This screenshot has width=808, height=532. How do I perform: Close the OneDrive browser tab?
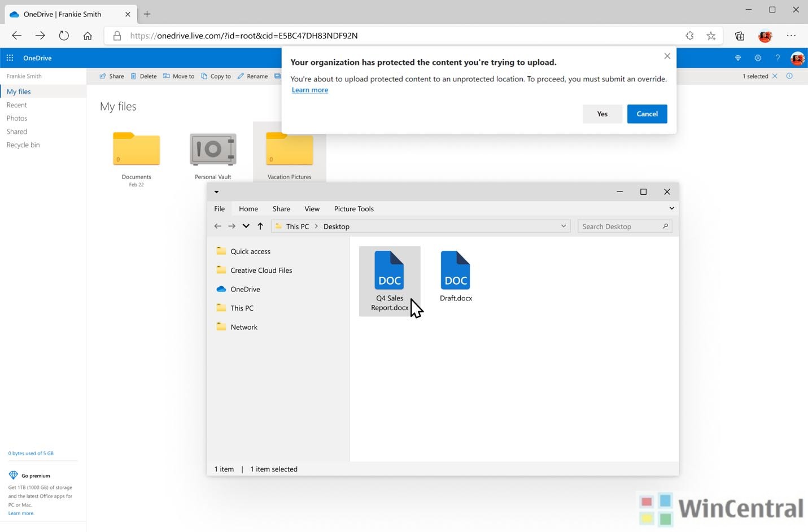[128, 14]
